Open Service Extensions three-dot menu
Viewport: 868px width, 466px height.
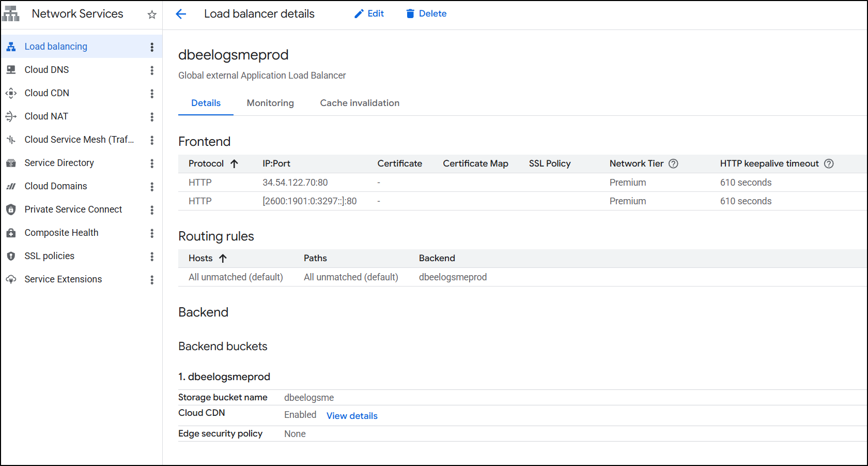[152, 280]
